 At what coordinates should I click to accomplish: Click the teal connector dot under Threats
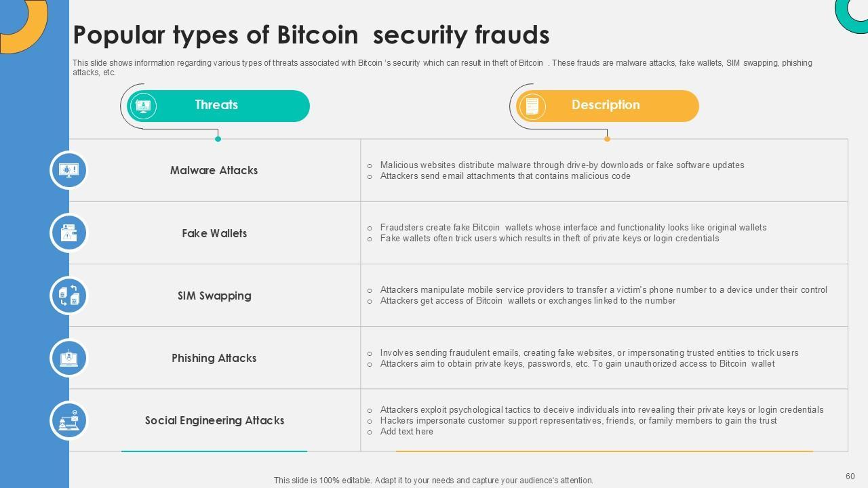(x=218, y=139)
